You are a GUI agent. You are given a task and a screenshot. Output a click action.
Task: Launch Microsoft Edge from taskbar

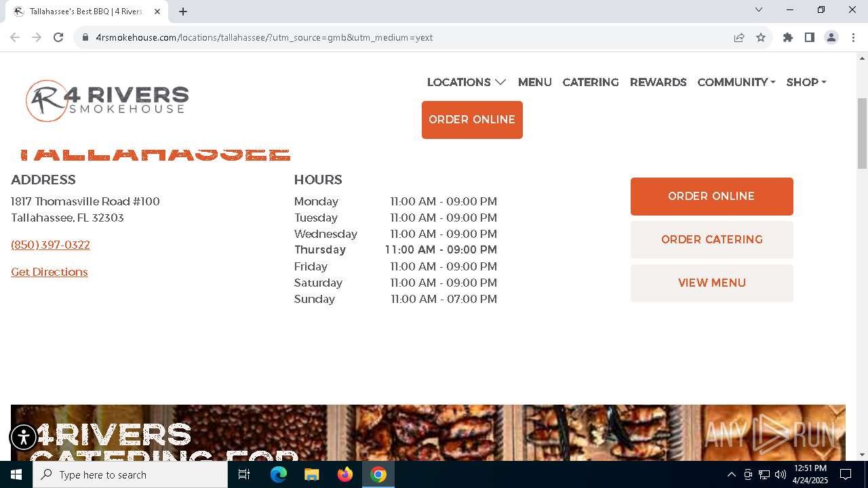(x=279, y=474)
